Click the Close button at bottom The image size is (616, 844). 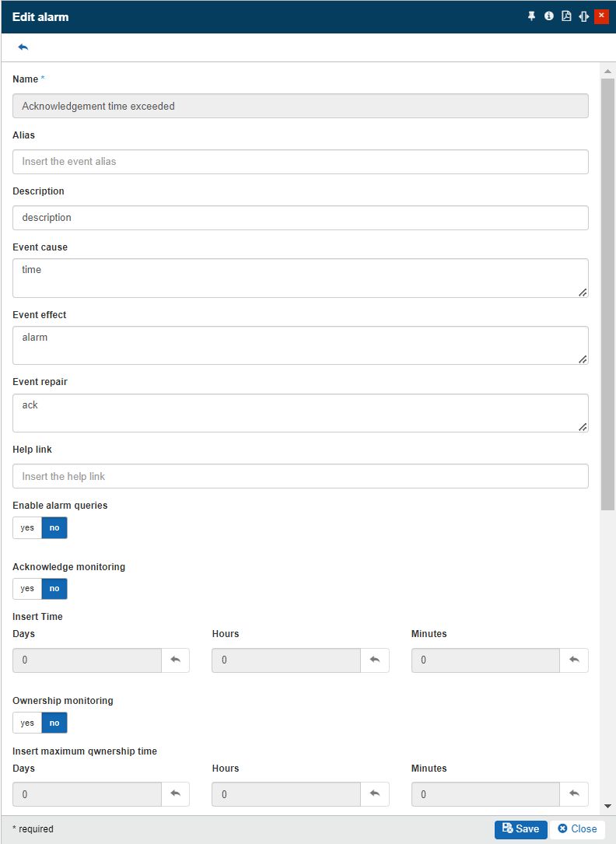[577, 829]
